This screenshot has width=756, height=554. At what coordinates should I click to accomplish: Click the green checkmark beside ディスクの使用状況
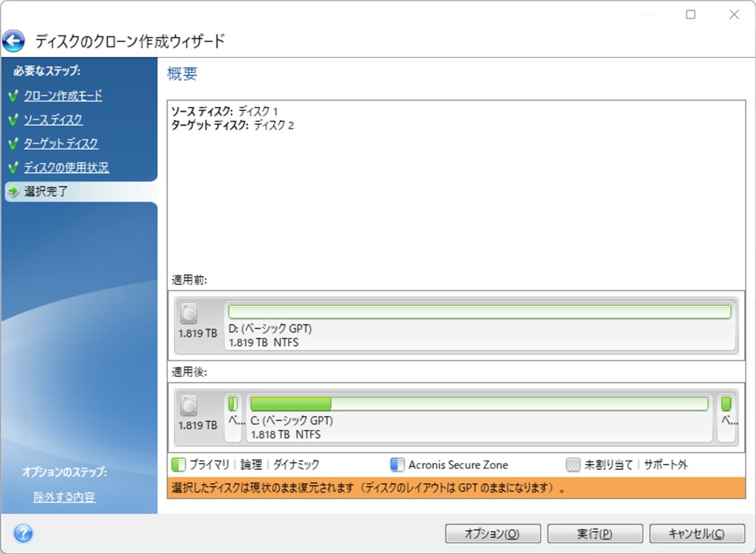(x=13, y=168)
